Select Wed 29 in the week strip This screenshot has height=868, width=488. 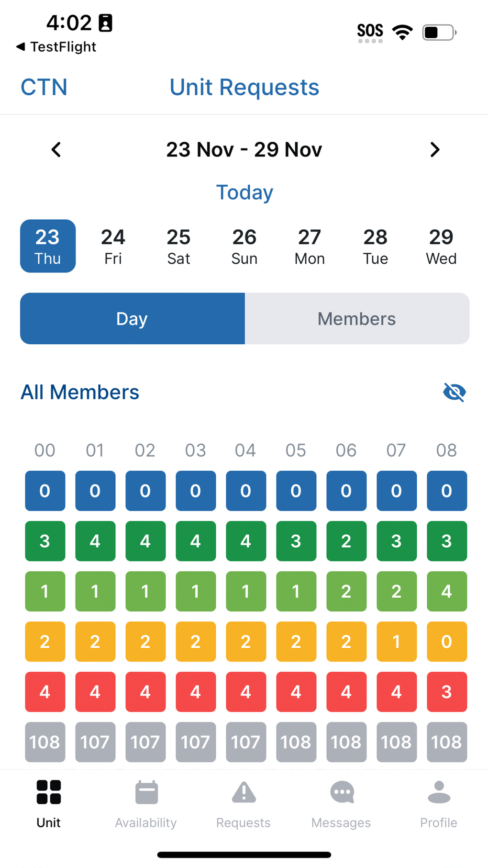click(441, 246)
